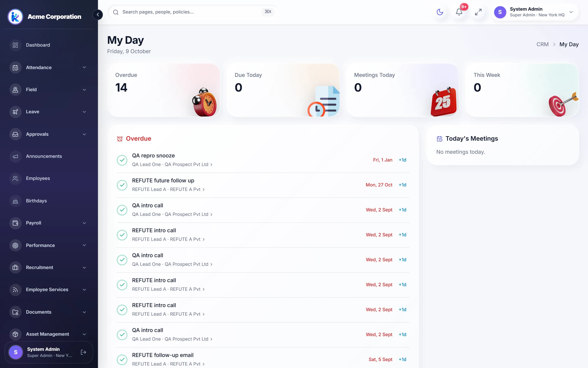Expand the Attendance menu chevron
Screen dimensions: 588x368
[x=84, y=67]
